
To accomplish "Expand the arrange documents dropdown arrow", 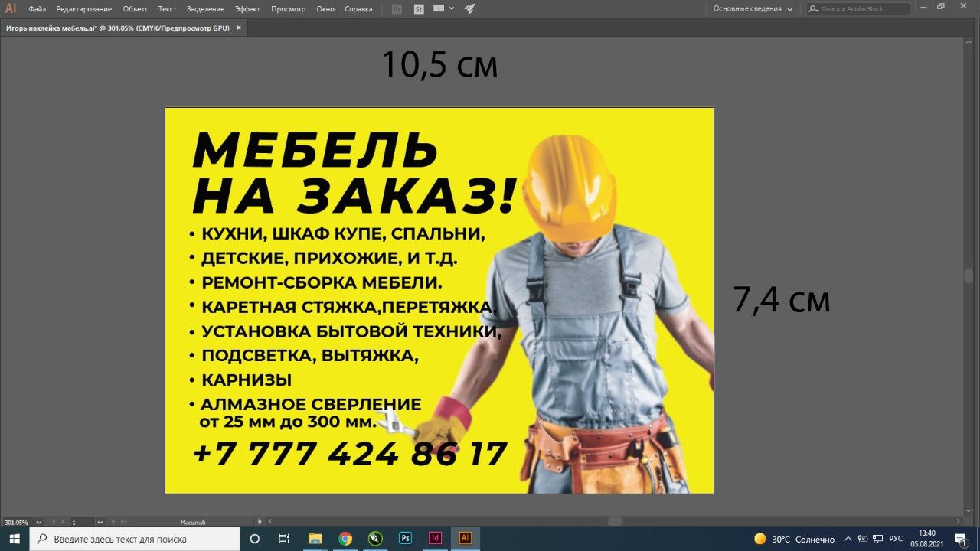I will 452,9.
